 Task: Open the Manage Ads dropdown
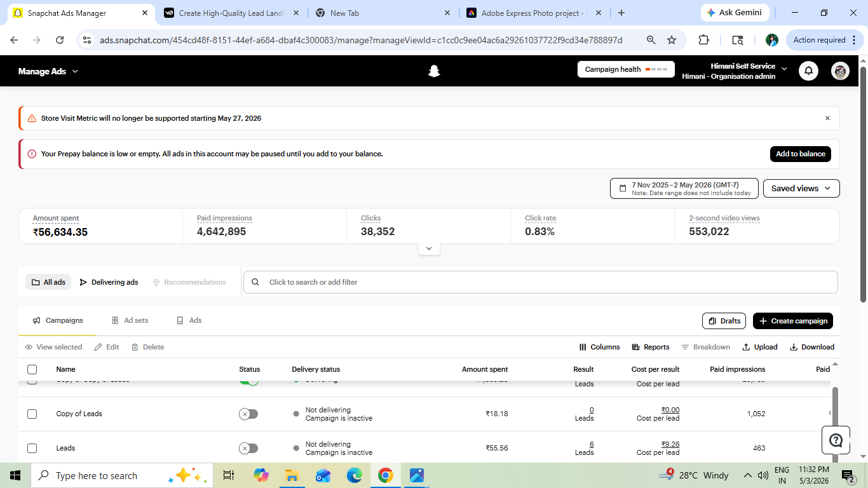(x=48, y=71)
